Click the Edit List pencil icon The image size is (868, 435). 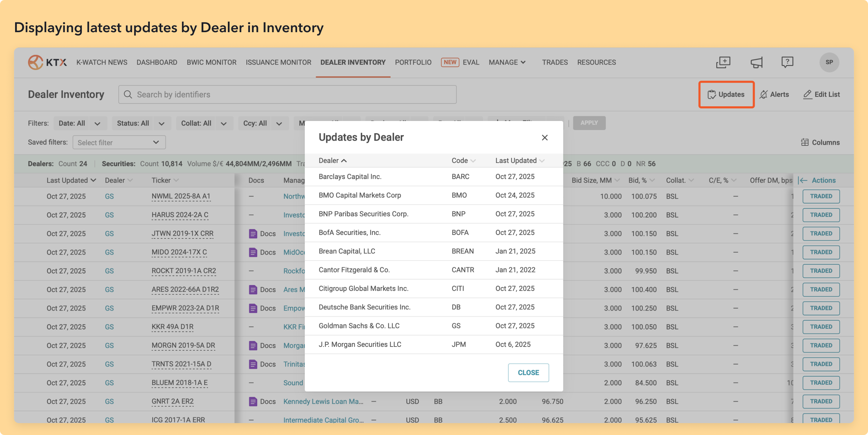pos(807,94)
